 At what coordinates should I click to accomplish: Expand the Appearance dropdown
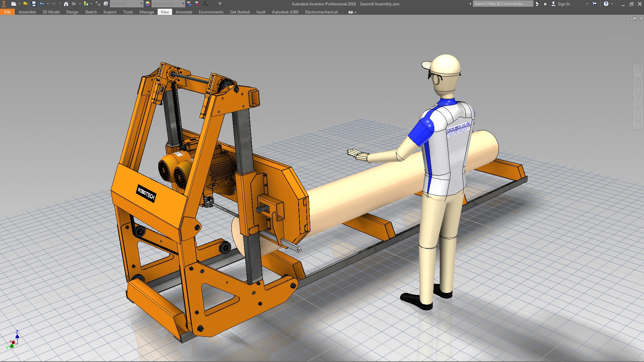(183, 4)
